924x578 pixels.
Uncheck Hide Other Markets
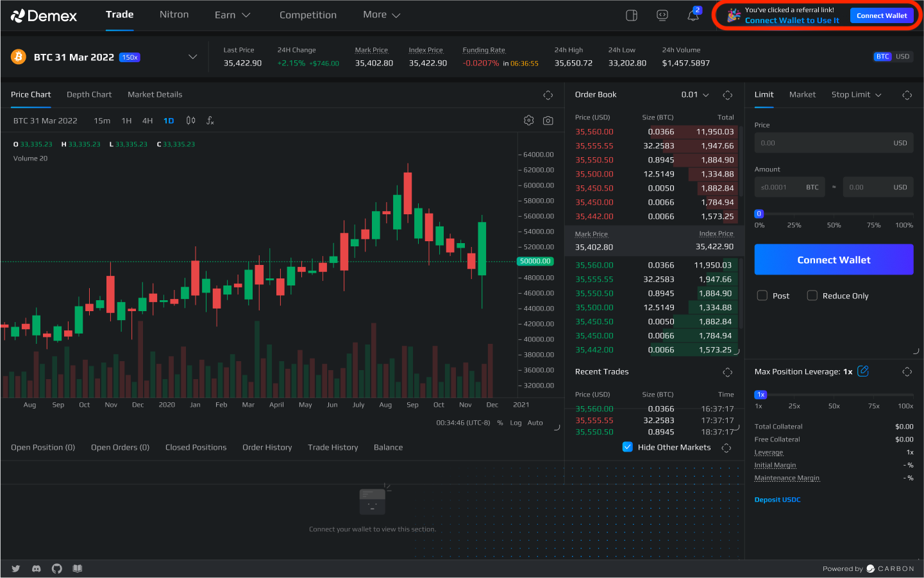(628, 447)
